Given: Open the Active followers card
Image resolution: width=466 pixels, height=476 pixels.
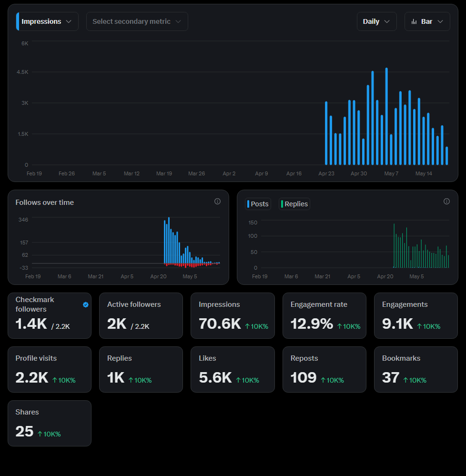Looking at the screenshot, I should (x=141, y=315).
